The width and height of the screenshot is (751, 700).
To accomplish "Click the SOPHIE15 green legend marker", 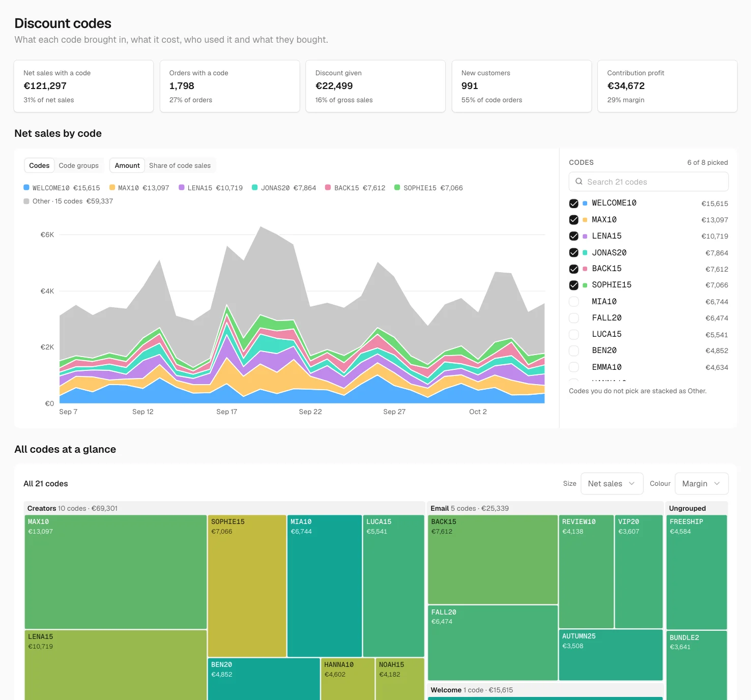I will (x=397, y=187).
